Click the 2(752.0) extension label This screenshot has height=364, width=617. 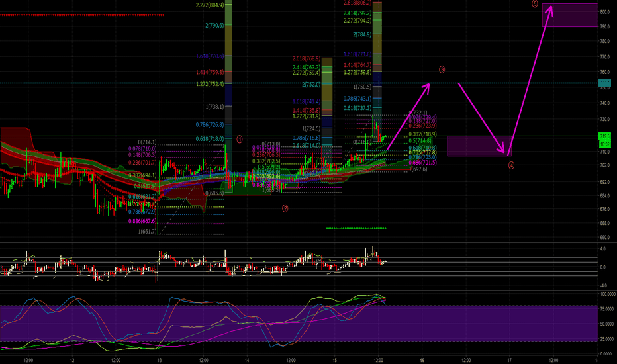[x=311, y=85]
